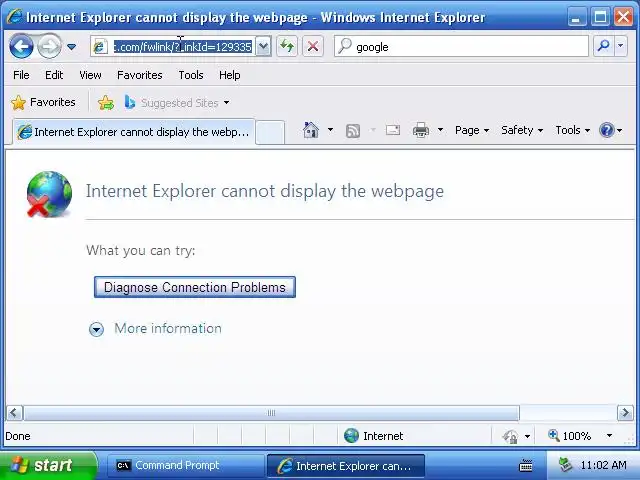Open the View menu
The image size is (640, 480).
point(90,75)
